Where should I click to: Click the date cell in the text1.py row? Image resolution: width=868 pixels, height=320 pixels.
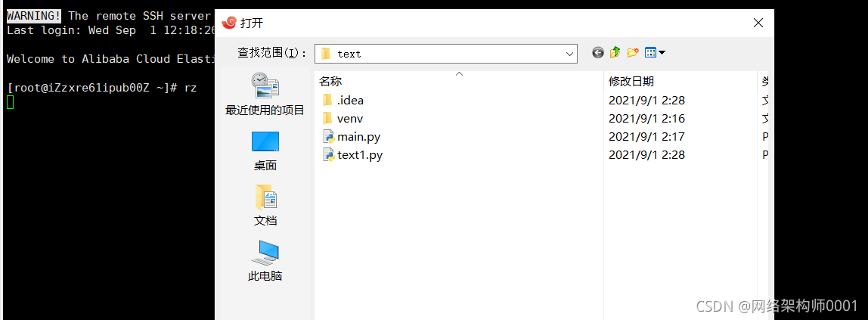646,155
